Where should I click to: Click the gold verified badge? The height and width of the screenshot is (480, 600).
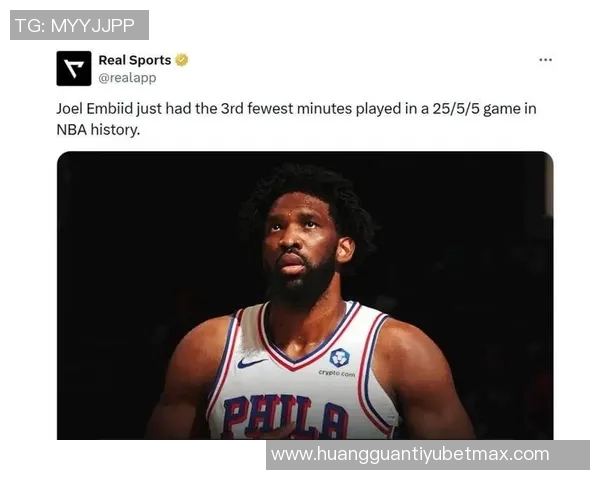click(182, 60)
